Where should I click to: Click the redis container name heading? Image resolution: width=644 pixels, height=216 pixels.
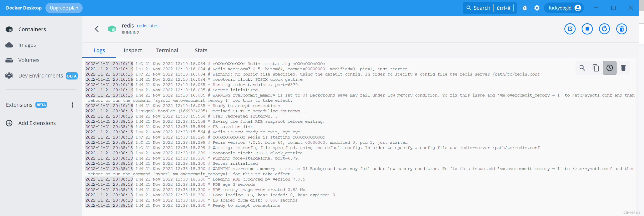coord(128,25)
